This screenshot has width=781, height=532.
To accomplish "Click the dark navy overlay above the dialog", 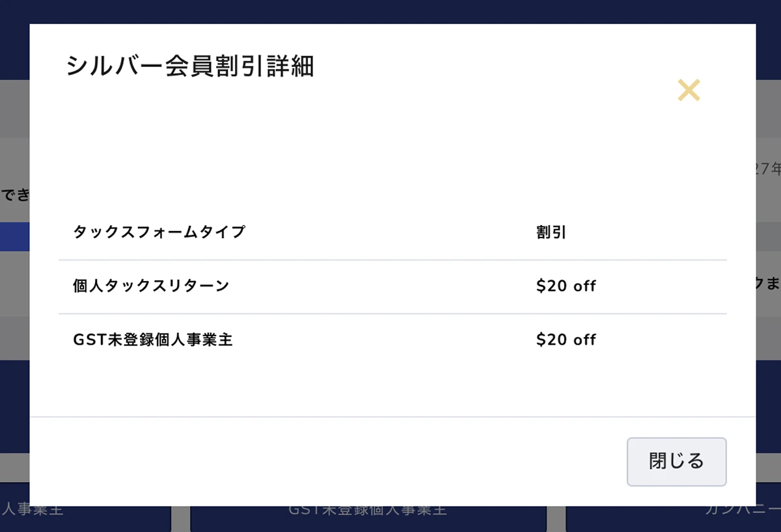I will tap(390, 12).
